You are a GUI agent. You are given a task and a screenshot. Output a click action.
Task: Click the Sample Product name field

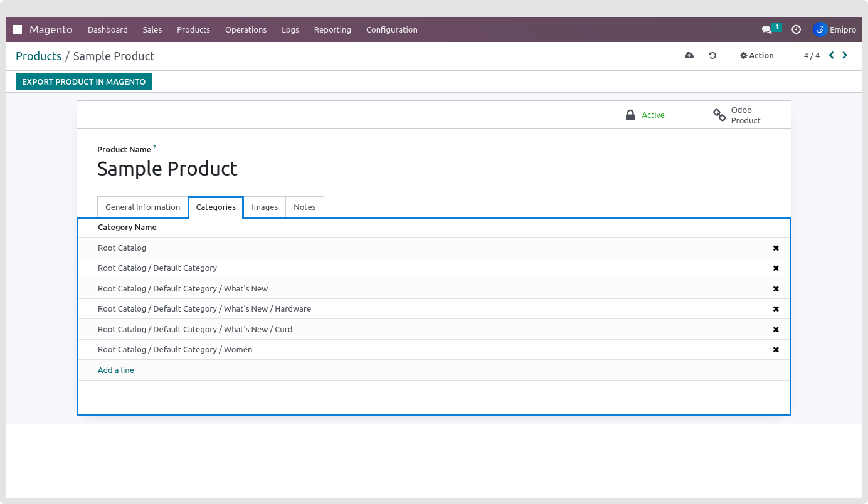coord(167,169)
